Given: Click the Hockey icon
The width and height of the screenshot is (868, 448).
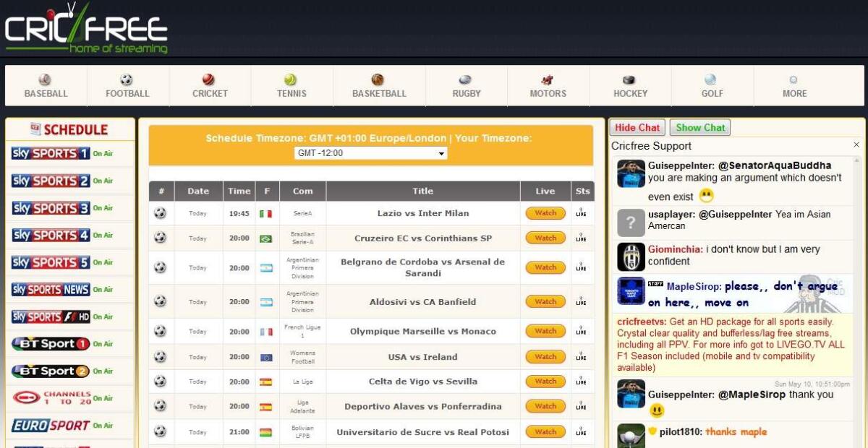Looking at the screenshot, I should pos(629,79).
